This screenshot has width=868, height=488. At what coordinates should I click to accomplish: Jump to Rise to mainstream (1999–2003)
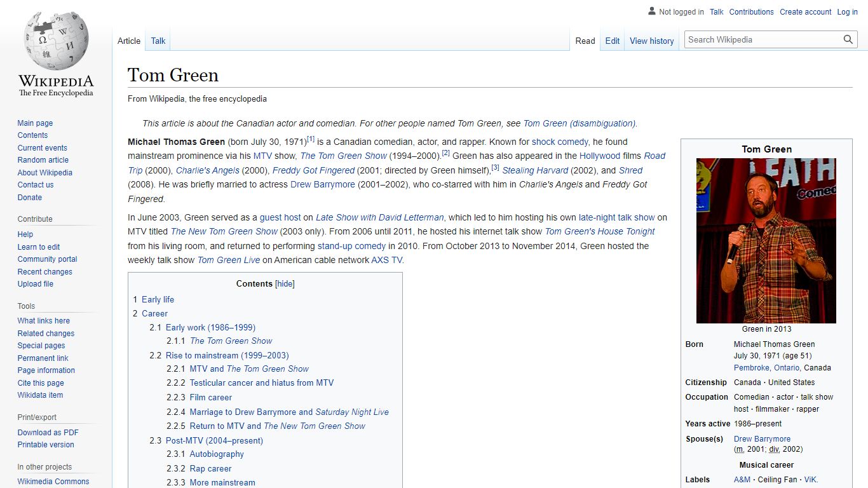tap(227, 355)
